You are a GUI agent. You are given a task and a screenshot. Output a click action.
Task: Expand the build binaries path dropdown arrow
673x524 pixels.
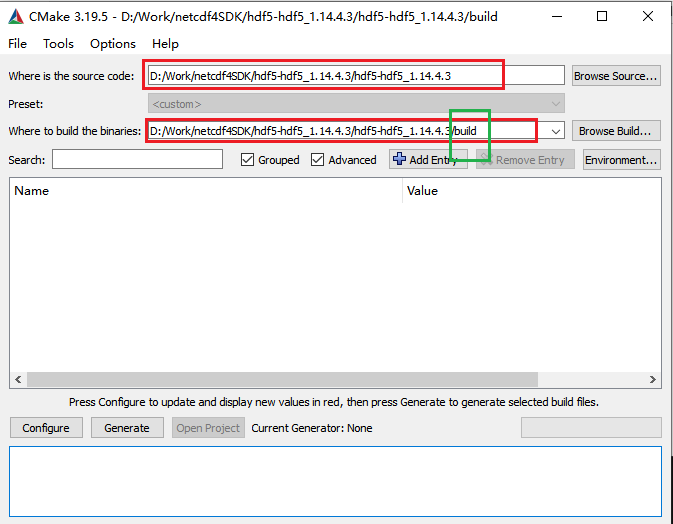[x=556, y=131]
